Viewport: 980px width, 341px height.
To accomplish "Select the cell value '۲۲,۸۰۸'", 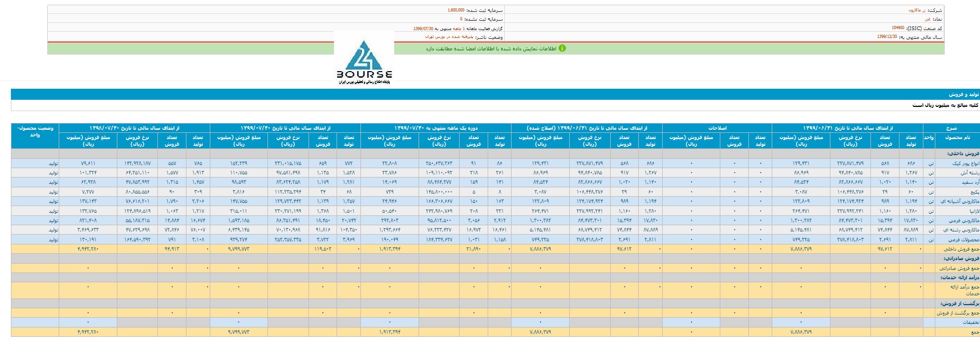I will point(390,163).
